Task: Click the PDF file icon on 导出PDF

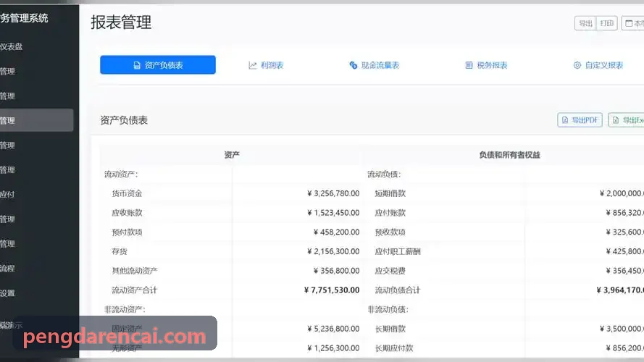Action: [x=565, y=120]
